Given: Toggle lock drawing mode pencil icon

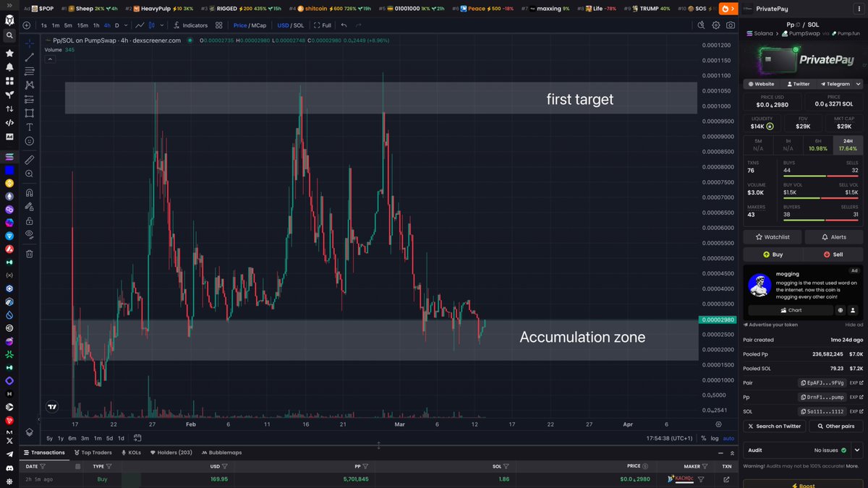Looking at the screenshot, I should (30, 207).
